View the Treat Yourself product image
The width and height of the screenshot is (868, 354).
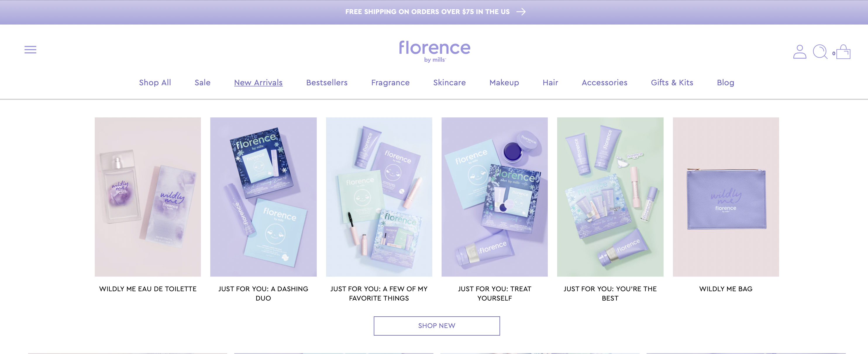[494, 197]
